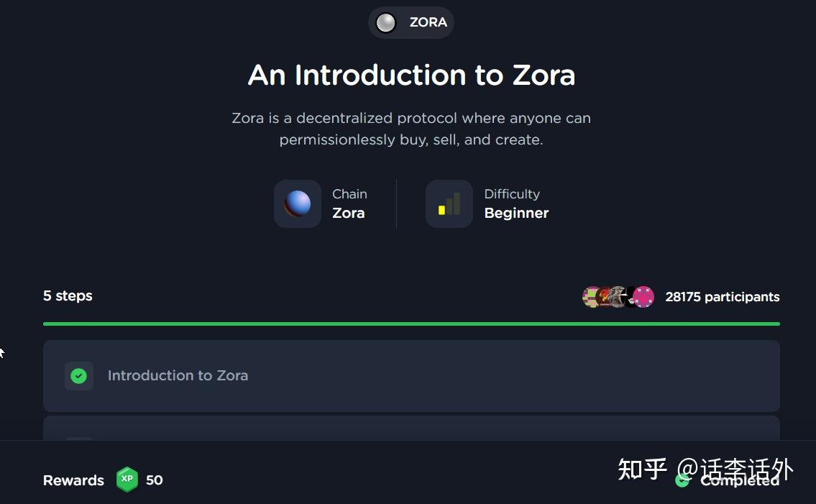
Task: Select the Zora chain sphere icon
Action: [297, 203]
